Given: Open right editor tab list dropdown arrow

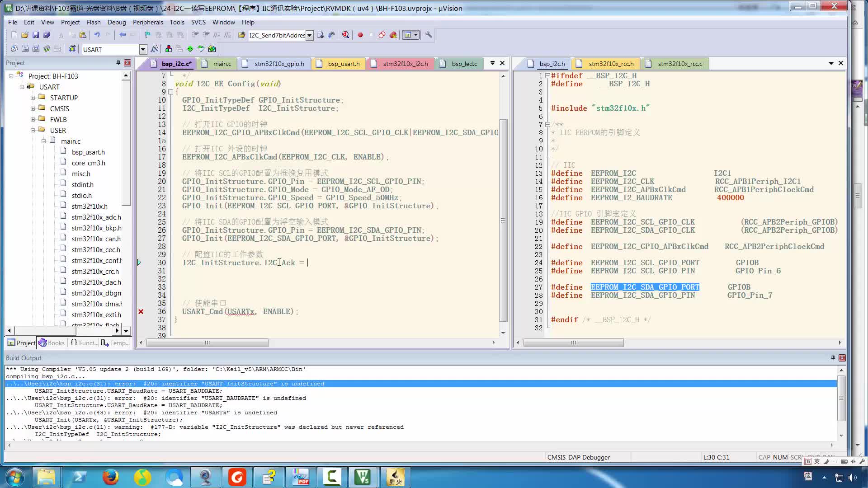Looking at the screenshot, I should click(x=831, y=63).
